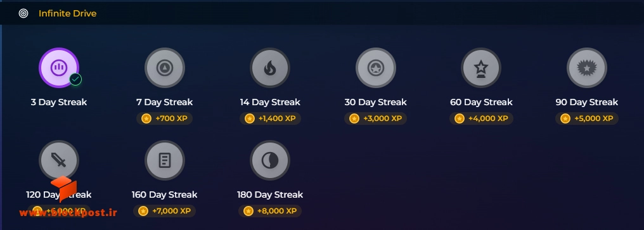Select the 7 Day Streak badge icon
The height and width of the screenshot is (230, 644).
click(164, 68)
